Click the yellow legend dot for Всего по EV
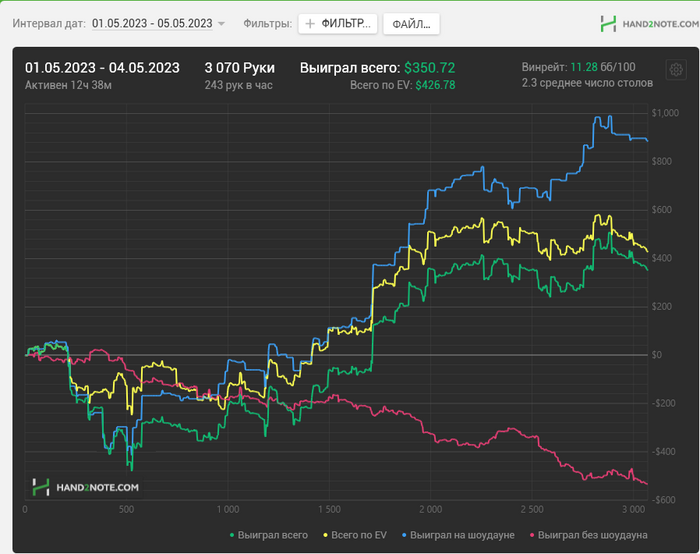700x554 pixels. pyautogui.click(x=325, y=535)
